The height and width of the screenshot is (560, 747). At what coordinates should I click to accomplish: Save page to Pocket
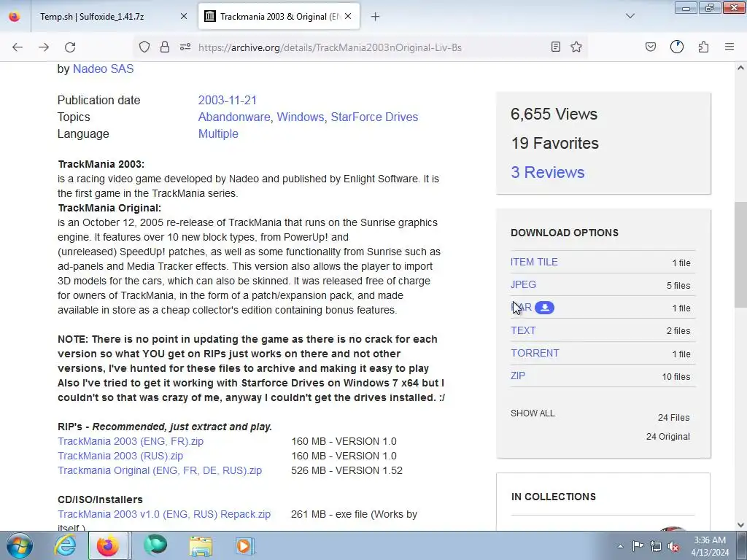click(651, 47)
